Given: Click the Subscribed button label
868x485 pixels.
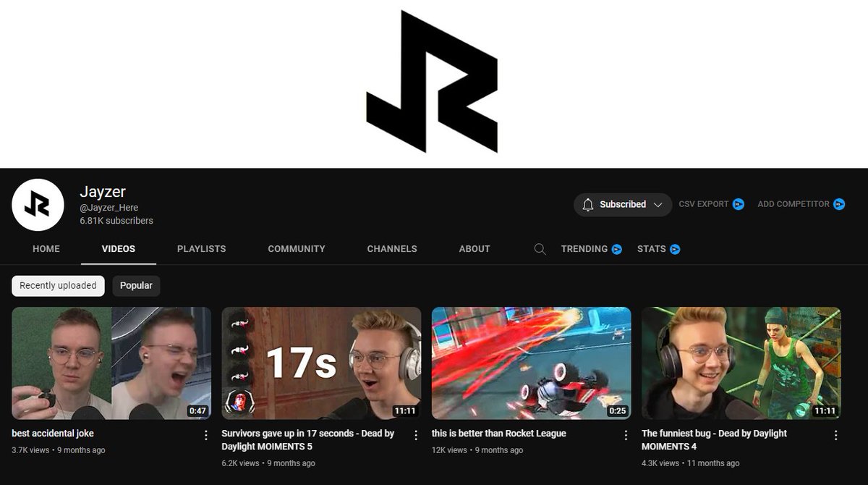Looking at the screenshot, I should click(623, 205).
